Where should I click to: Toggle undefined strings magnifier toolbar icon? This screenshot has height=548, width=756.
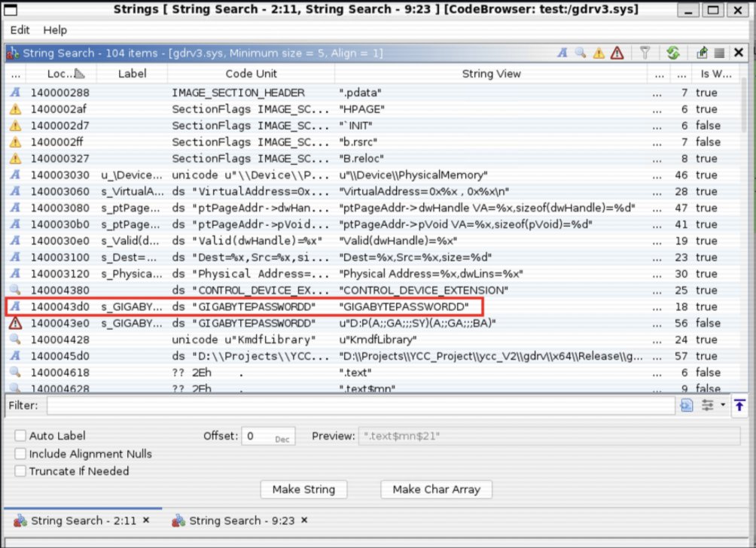click(581, 53)
